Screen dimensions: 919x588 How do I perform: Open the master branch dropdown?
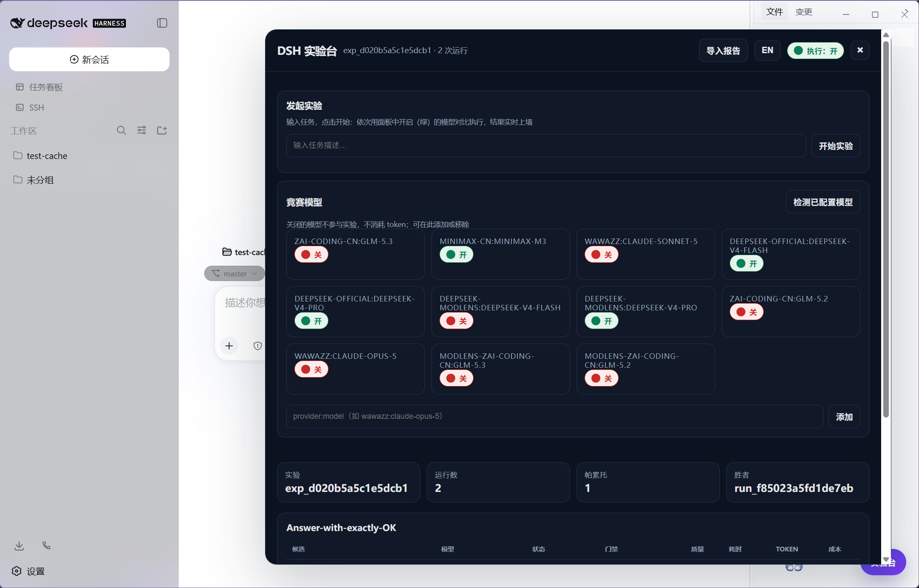coord(234,273)
